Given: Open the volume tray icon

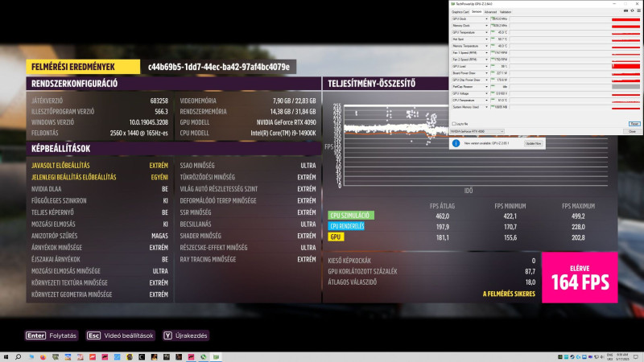Looking at the screenshot, I should tap(602, 357).
